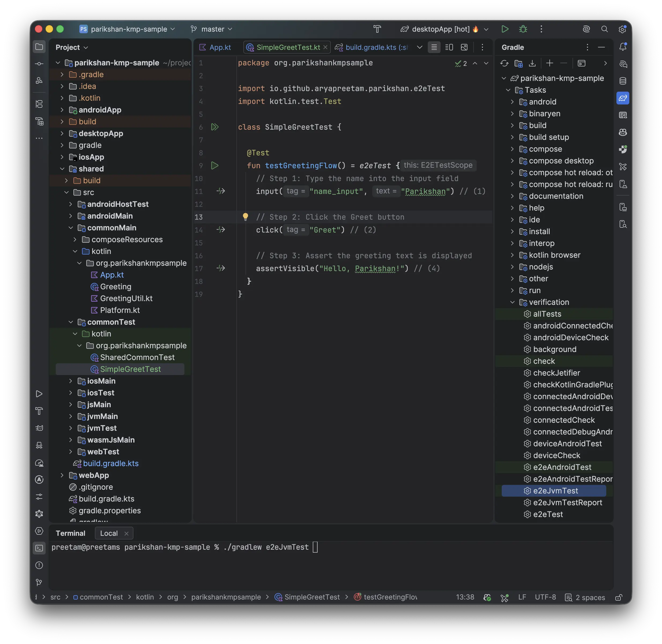Run testGreetingFlow gutter icon

coord(215,166)
